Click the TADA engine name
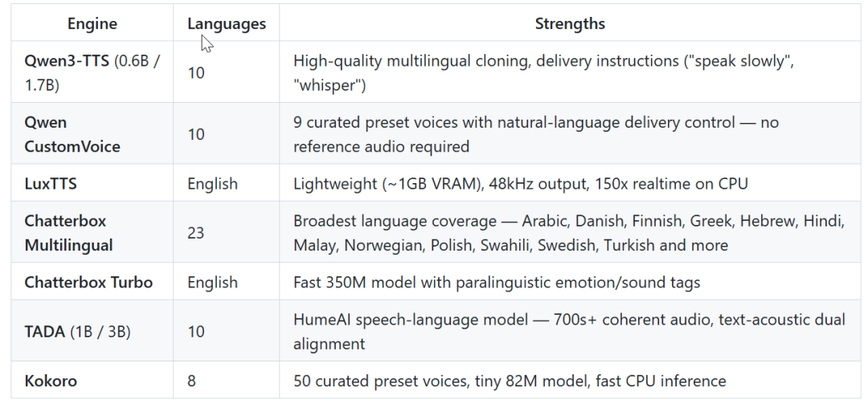 pos(45,332)
